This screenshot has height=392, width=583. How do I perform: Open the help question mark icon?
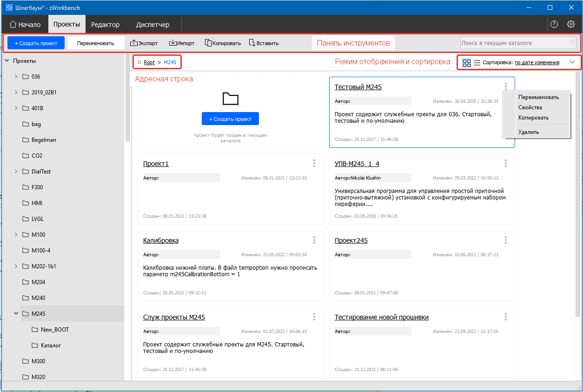[x=554, y=25]
